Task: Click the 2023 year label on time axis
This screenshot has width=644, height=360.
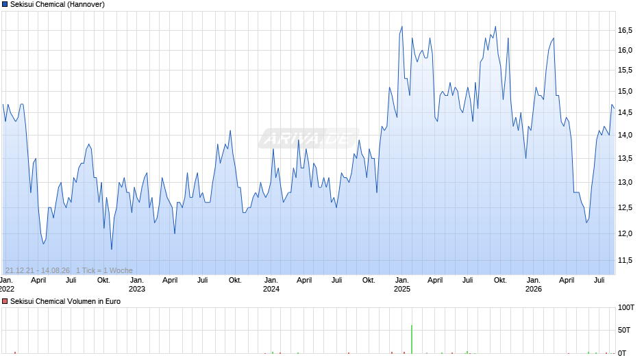Action: (137, 289)
